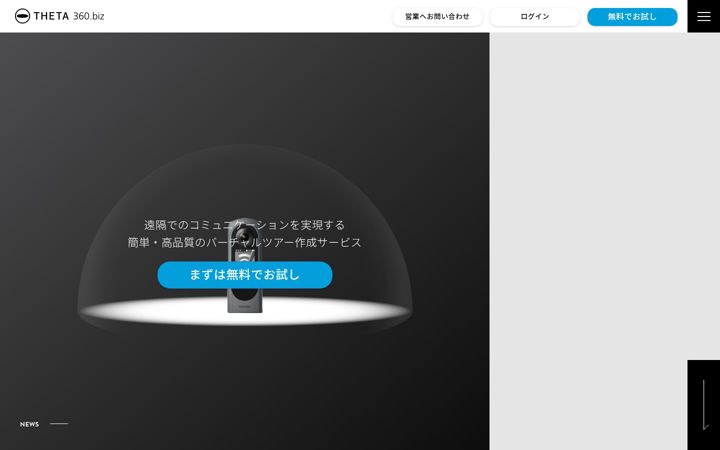Click the scroll-down arrow at bottom right
The height and width of the screenshot is (450, 720).
pyautogui.click(x=703, y=405)
